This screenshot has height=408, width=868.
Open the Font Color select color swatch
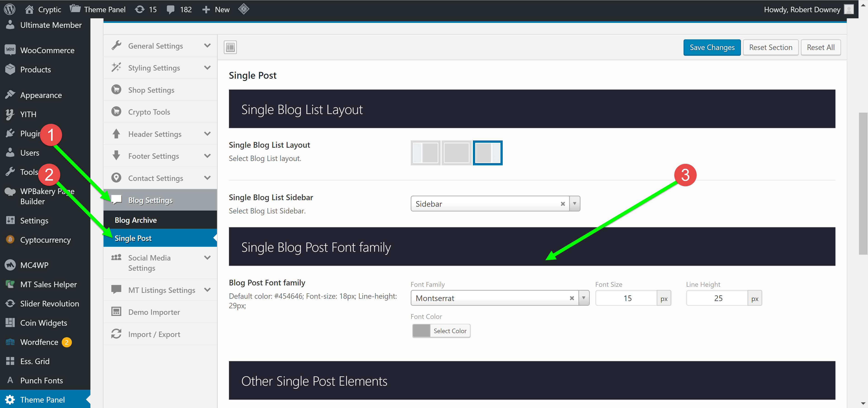click(x=421, y=331)
